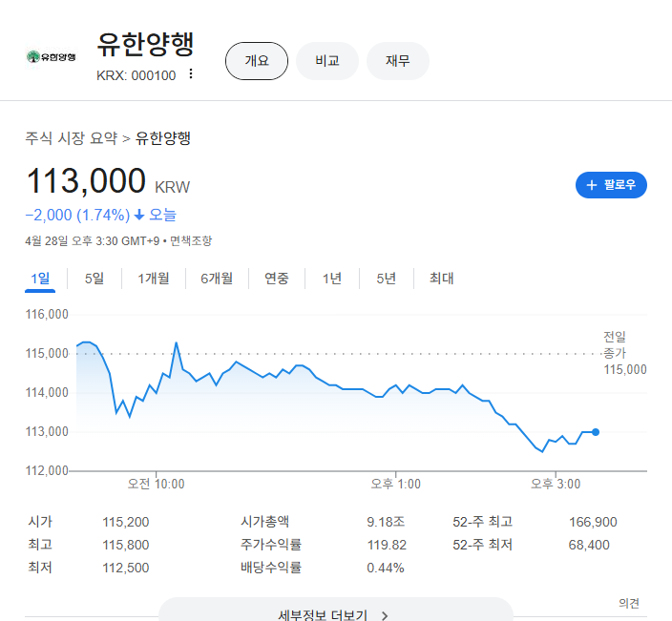Click the 최저 value 112,500
672x621 pixels.
[x=126, y=568]
